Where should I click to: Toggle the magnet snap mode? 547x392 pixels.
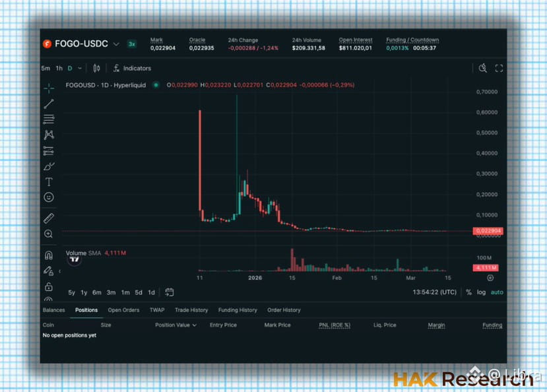49,255
